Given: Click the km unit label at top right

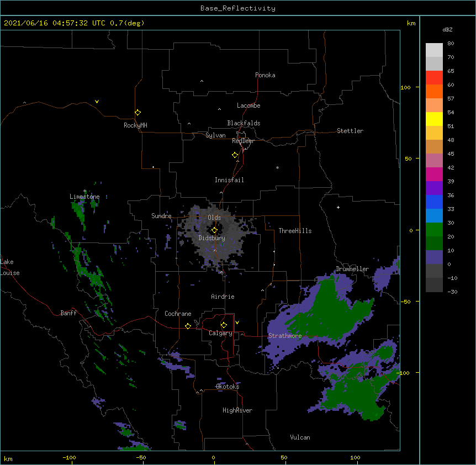Looking at the screenshot, I should (x=411, y=23).
